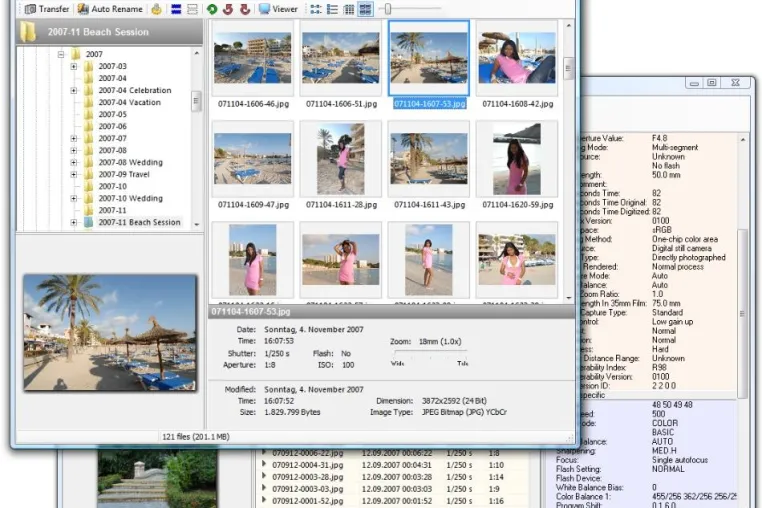Screen dimensions: 762x508
Task: Switch to list view mode
Action: tap(332, 9)
